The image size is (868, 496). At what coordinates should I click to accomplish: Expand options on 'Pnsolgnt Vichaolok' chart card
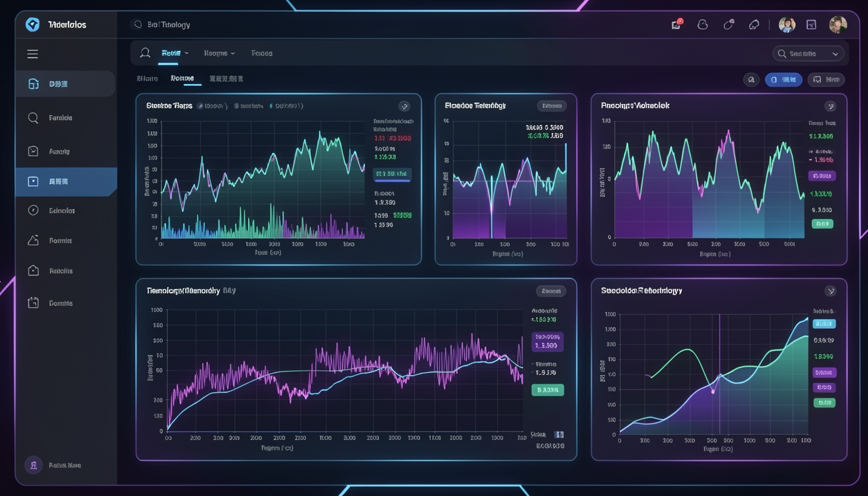tap(831, 106)
